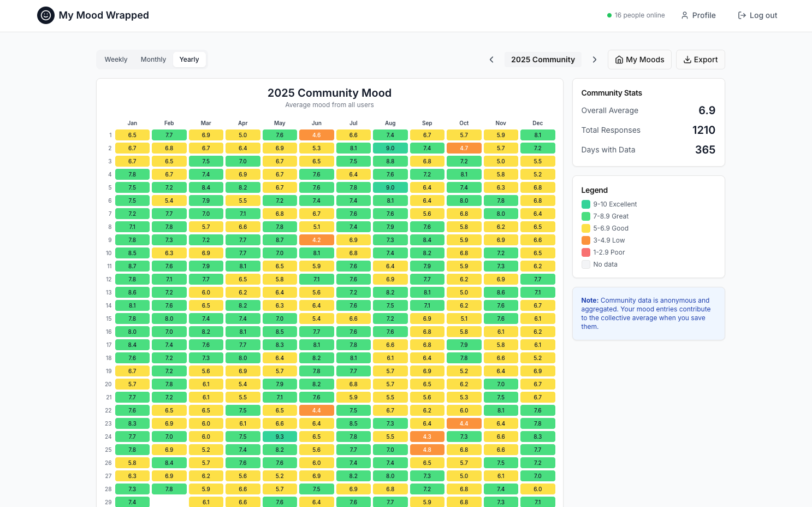Open the 2025 Community period selector
This screenshot has height=507, width=812.
543,59
